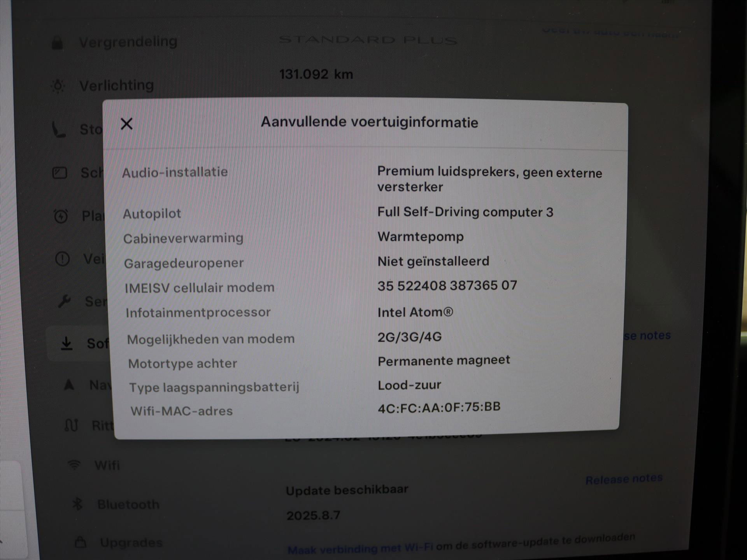Open the Vergrendeling menu item
The height and width of the screenshot is (560, 747).
coord(128,42)
